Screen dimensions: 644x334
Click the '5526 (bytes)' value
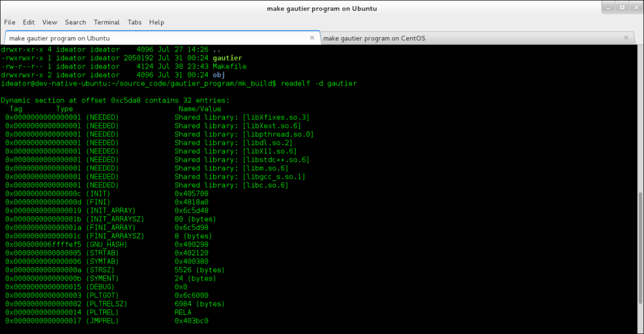coord(199,270)
